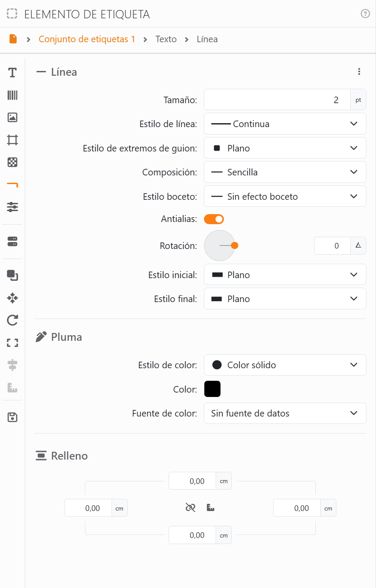
Task: Click the corner brackets size icon in sidebar
Action: (12, 343)
